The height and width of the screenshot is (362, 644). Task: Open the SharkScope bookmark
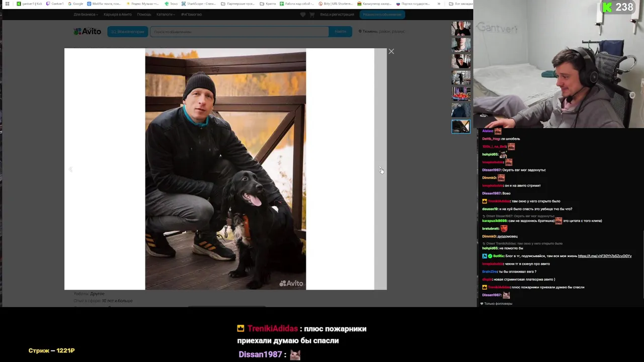(199, 4)
